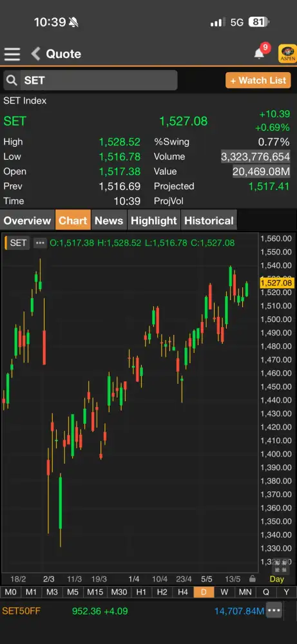Tap the %Swing value 0.77%
Image resolution: width=297 pixels, height=644 pixels.
coord(274,142)
